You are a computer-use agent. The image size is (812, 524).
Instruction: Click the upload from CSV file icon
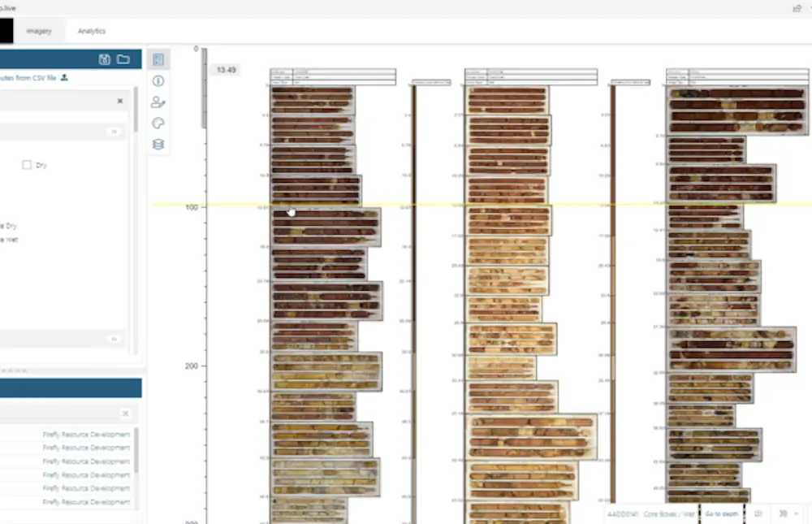coord(65,77)
